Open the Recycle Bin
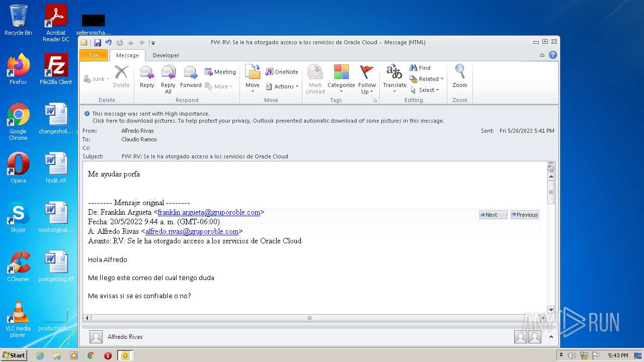This screenshot has height=362, width=644. [18, 20]
